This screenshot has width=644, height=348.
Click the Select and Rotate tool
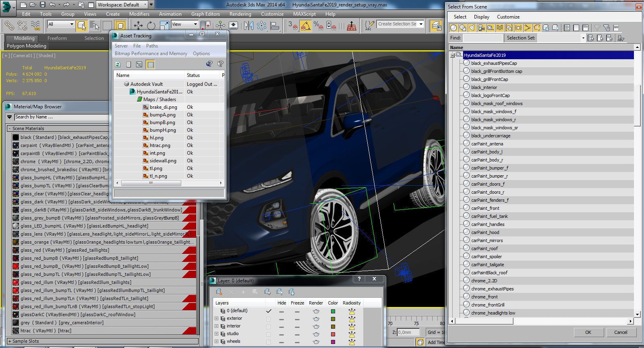151,26
